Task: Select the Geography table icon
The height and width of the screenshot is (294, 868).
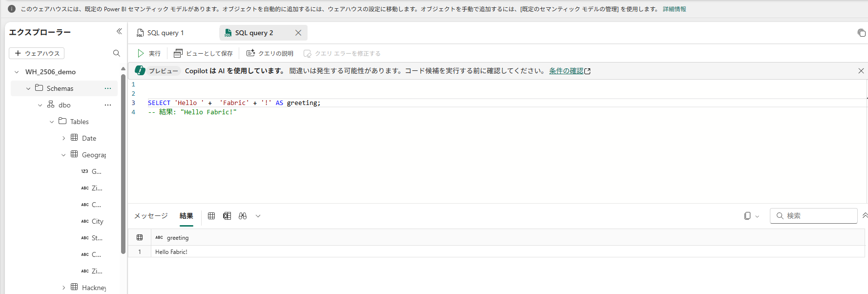Action: click(74, 154)
